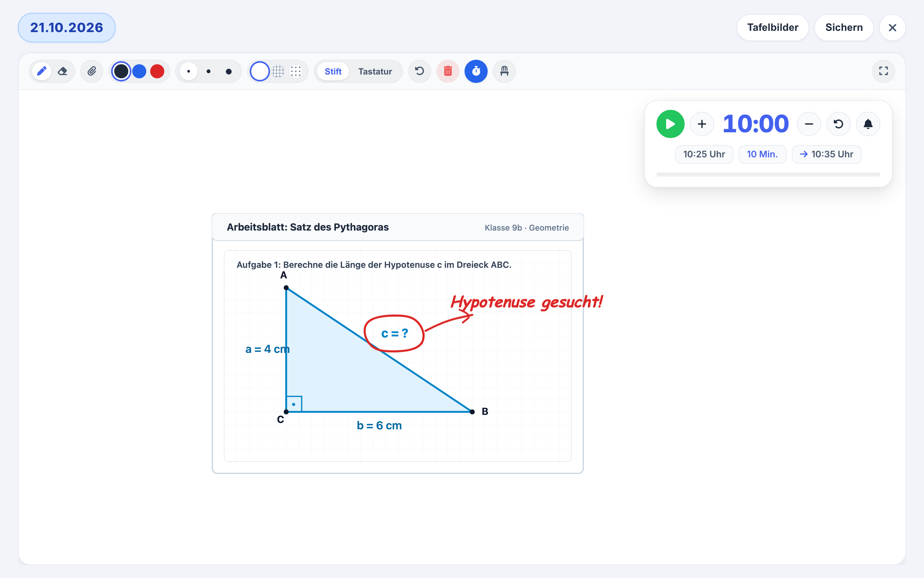Undo the last stroke in toolbar
924x578 pixels.
(420, 71)
